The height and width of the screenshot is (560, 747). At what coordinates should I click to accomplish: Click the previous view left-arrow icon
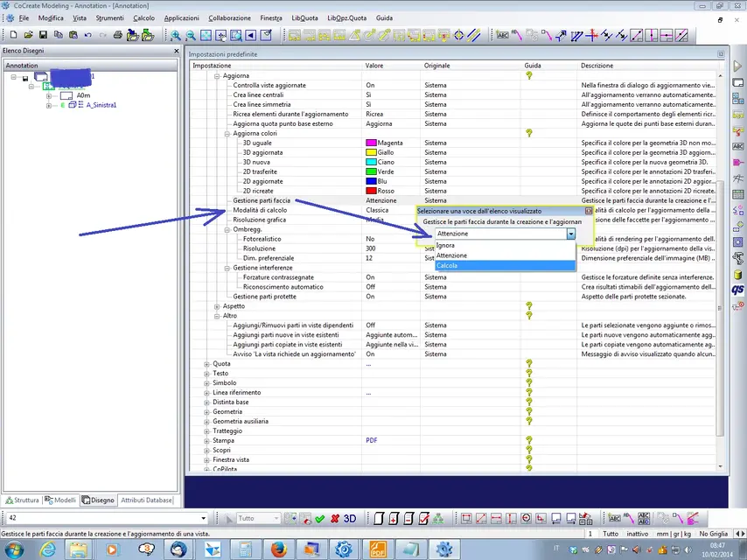[x=250, y=35]
